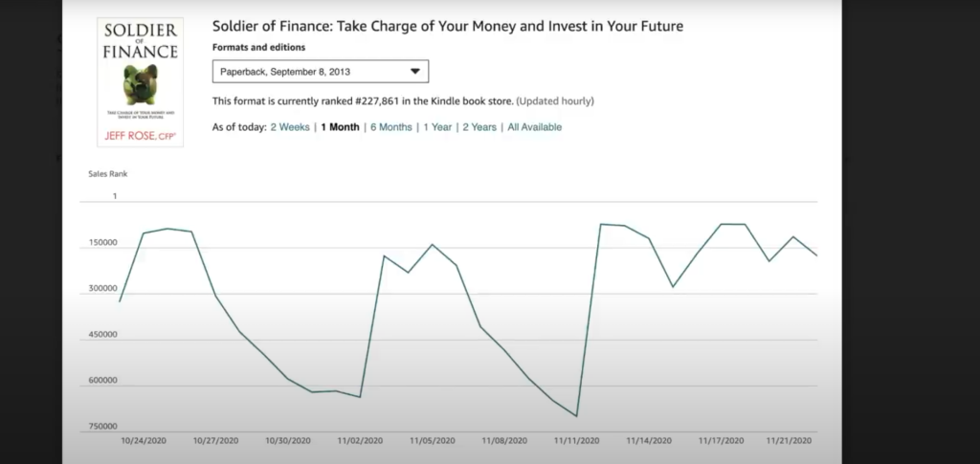Click the chart line's lowest point near 11/11/2020
The height and width of the screenshot is (464, 980).
[x=577, y=416]
